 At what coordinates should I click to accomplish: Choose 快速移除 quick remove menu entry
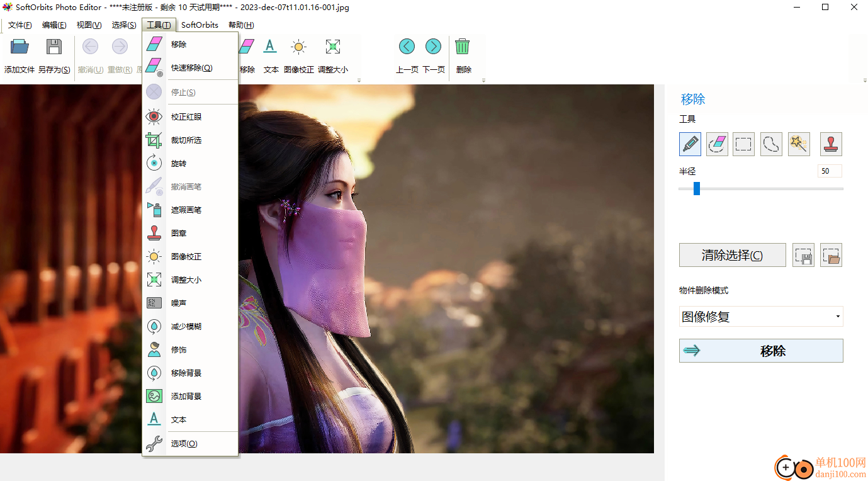coord(190,67)
